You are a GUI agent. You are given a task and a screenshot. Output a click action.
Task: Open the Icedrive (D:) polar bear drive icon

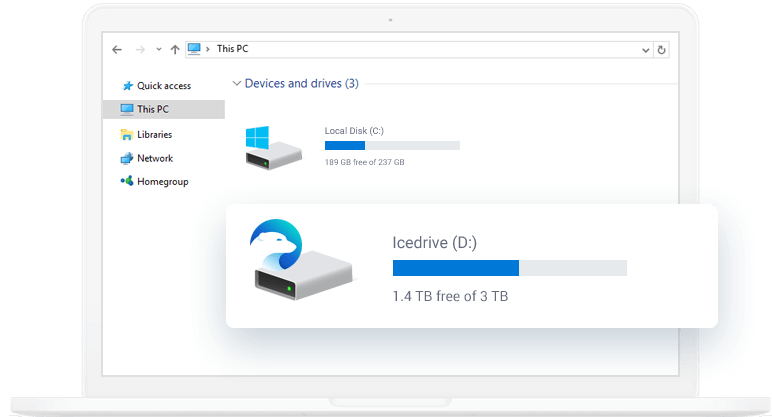click(x=297, y=262)
